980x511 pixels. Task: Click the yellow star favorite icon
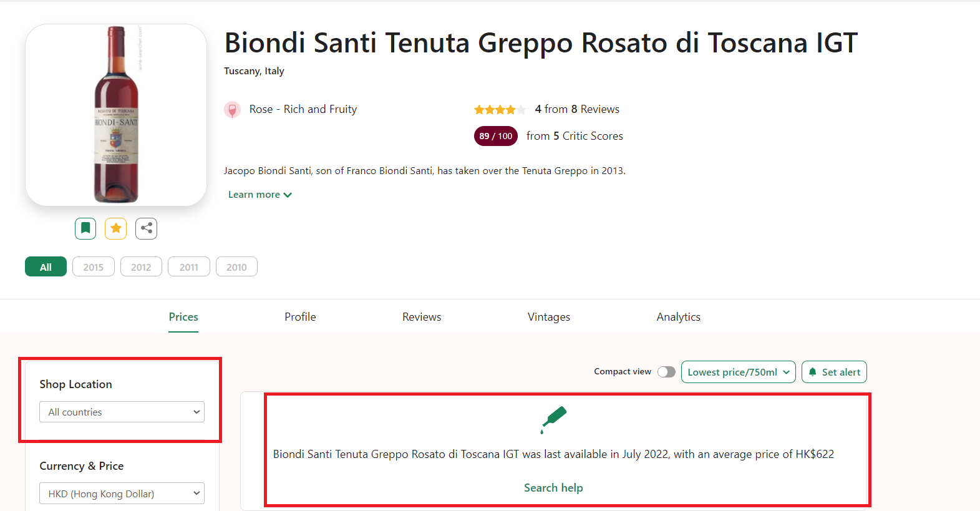coord(115,228)
